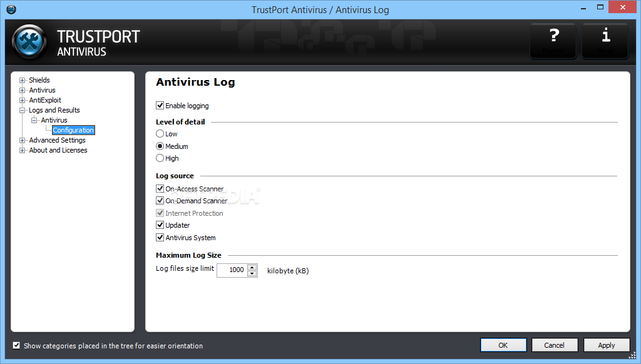Collapse the Logs and Results node
Screen dimensions: 641x364
22,110
